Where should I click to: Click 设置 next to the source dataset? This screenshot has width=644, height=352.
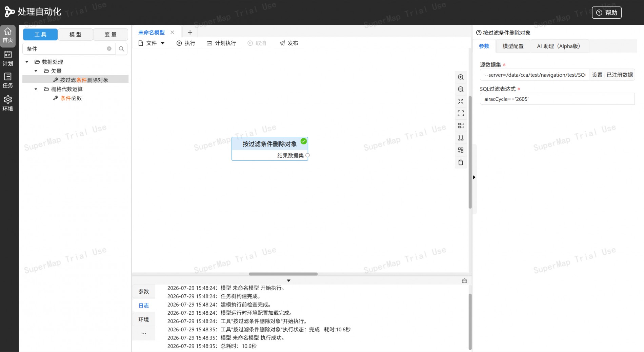click(x=597, y=75)
